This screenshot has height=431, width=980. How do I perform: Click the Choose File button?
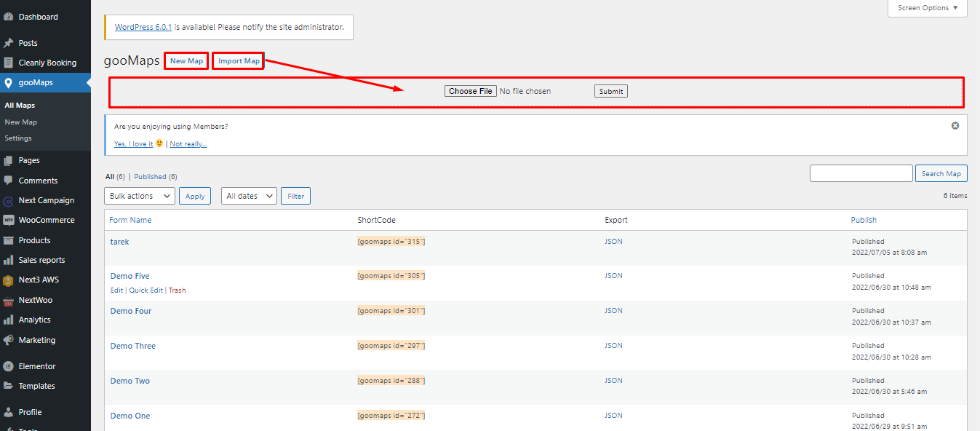471,91
